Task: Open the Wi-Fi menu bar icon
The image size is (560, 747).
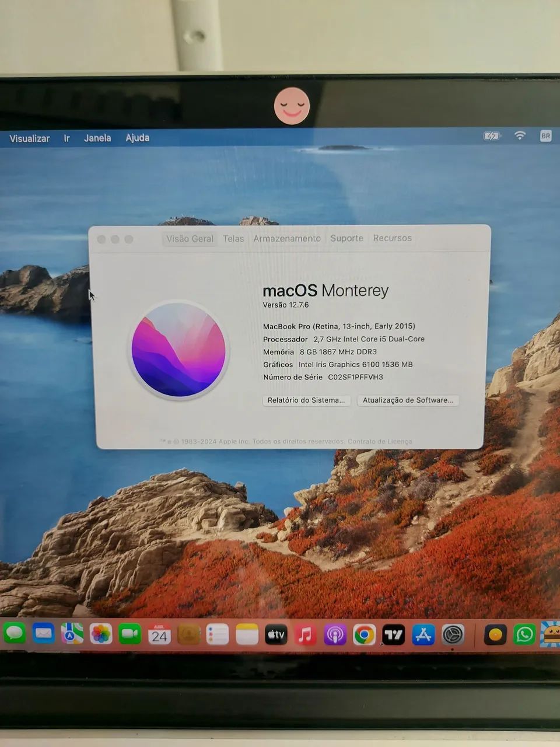Action: click(520, 135)
